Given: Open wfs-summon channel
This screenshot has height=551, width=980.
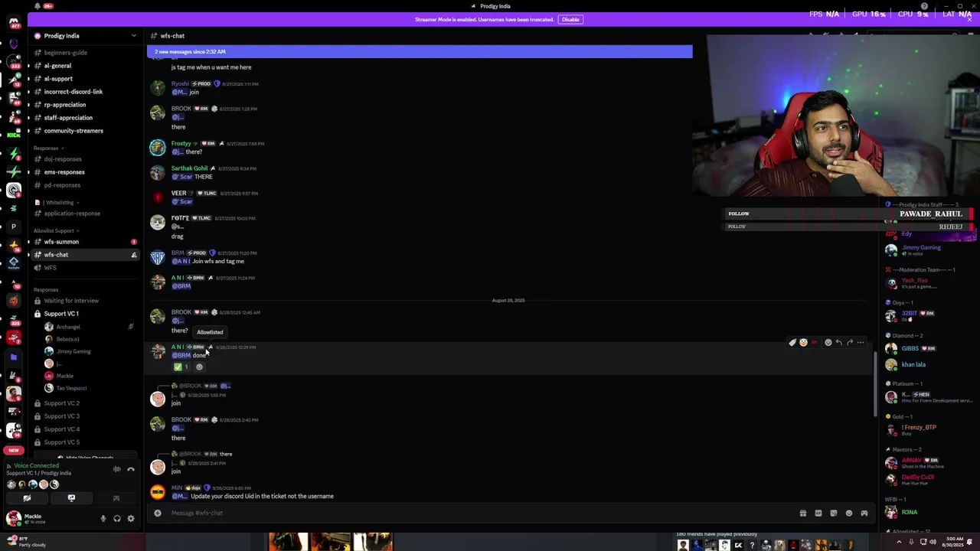Looking at the screenshot, I should click(85, 242).
